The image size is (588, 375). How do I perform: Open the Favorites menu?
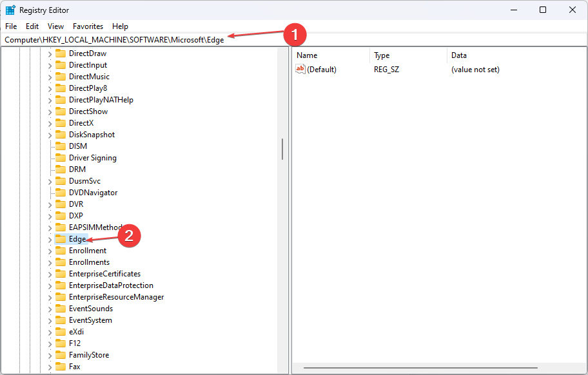(x=88, y=26)
